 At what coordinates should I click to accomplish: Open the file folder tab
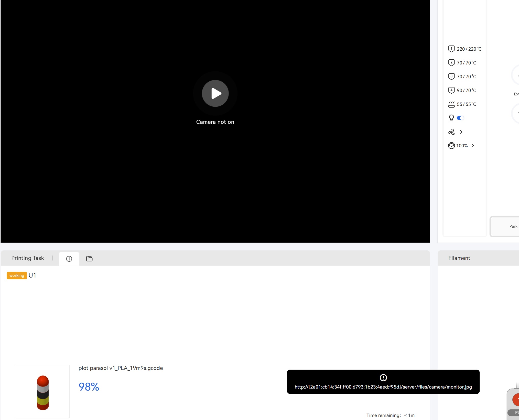(x=89, y=259)
